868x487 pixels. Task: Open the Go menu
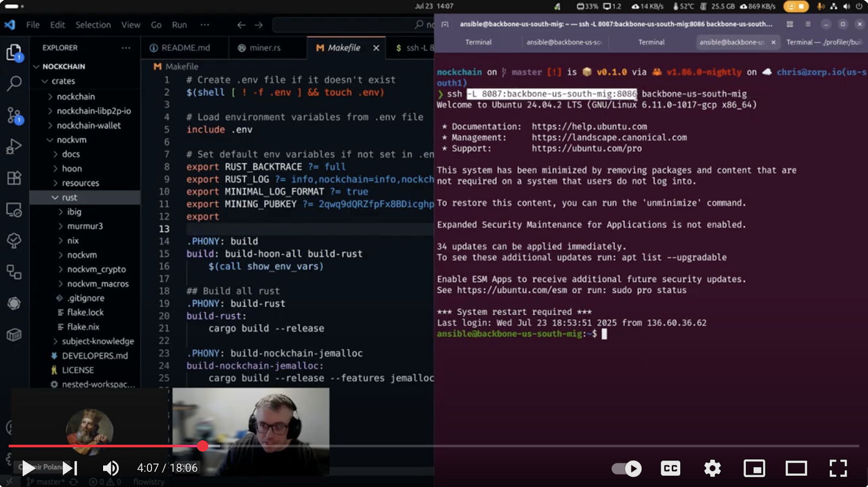point(156,25)
